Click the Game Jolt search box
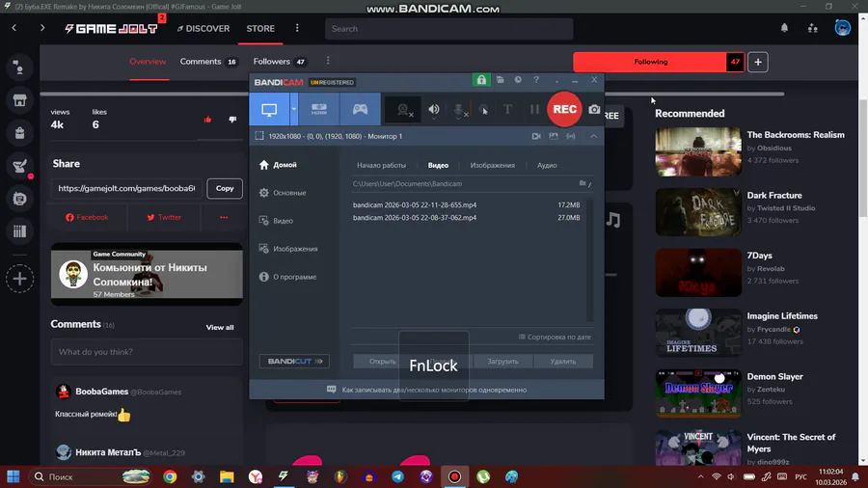This screenshot has width=868, height=488. [x=448, y=29]
